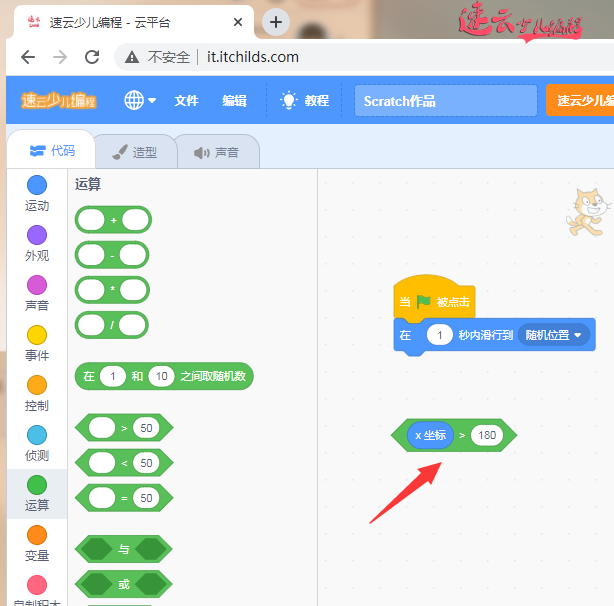Click the Scratch作品 project title field
The image size is (614, 606).
coord(446,101)
